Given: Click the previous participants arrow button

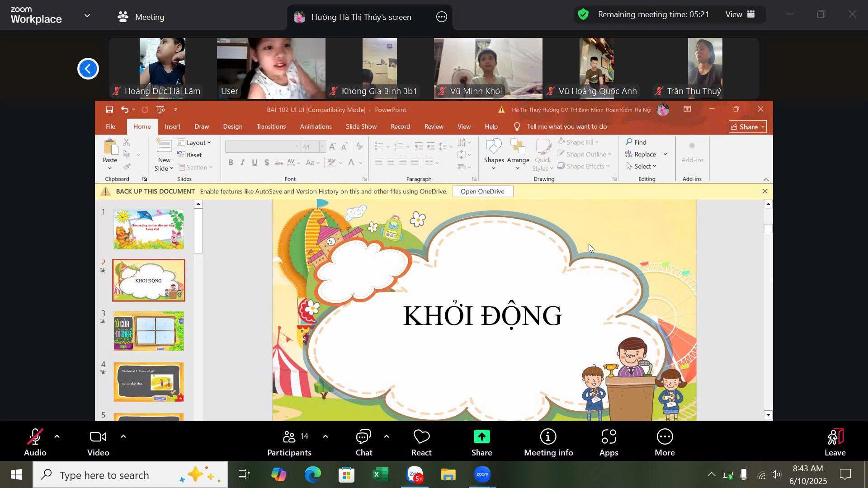Looking at the screenshot, I should point(88,69).
